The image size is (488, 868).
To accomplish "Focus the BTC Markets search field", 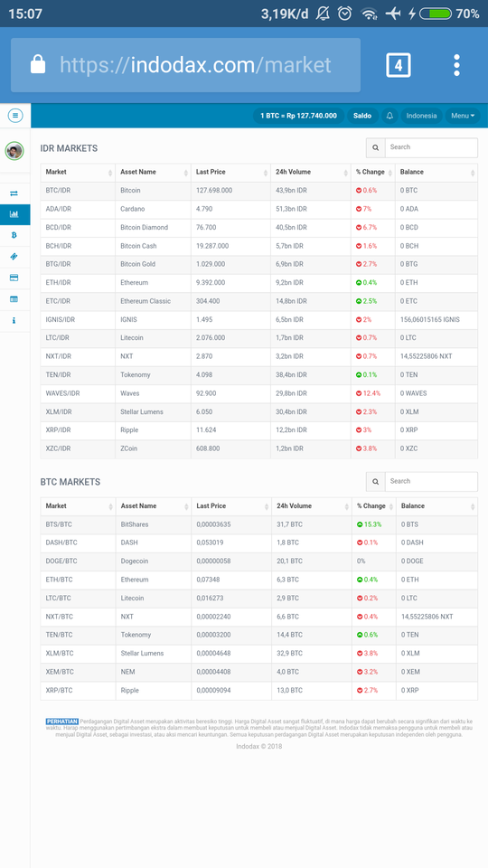I will click(431, 482).
